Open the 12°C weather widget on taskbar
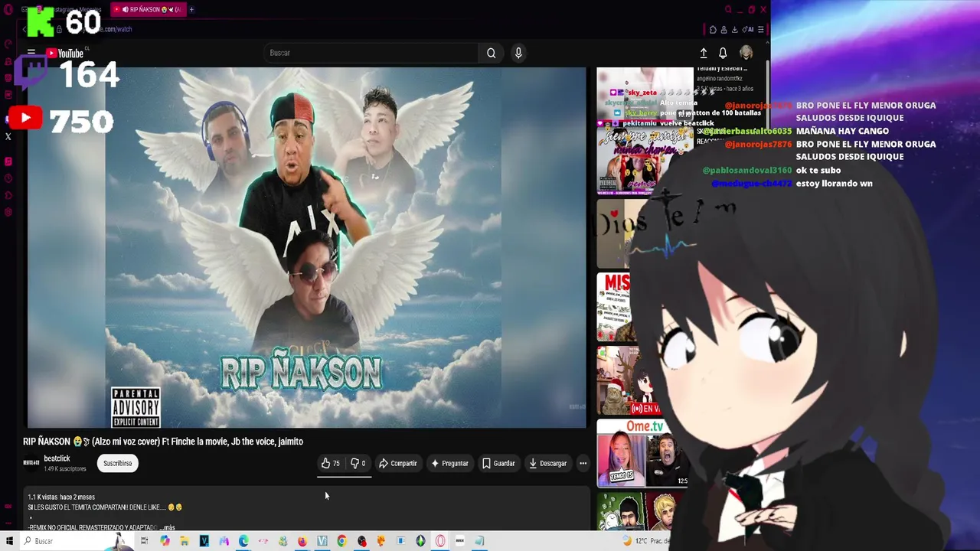The image size is (980, 551). tap(647, 541)
